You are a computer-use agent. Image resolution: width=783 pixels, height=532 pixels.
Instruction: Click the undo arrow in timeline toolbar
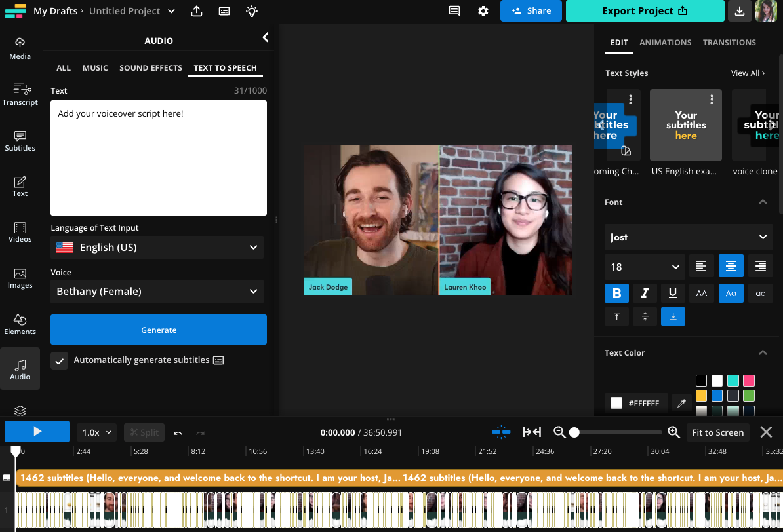point(178,432)
